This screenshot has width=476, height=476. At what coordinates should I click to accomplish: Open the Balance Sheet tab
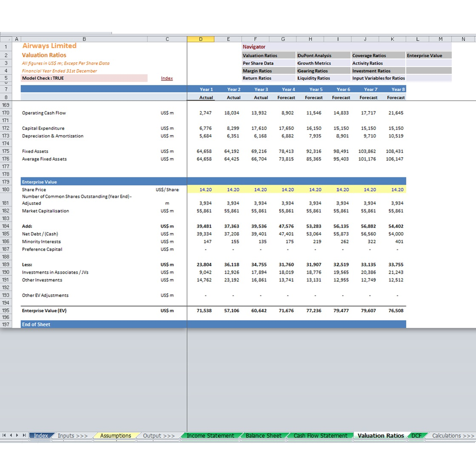[x=264, y=436]
